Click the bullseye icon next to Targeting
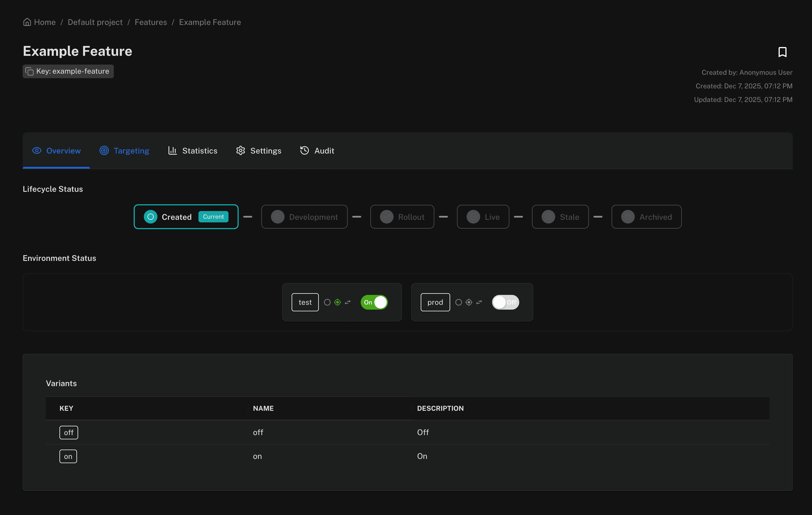812x515 pixels. pyautogui.click(x=104, y=150)
